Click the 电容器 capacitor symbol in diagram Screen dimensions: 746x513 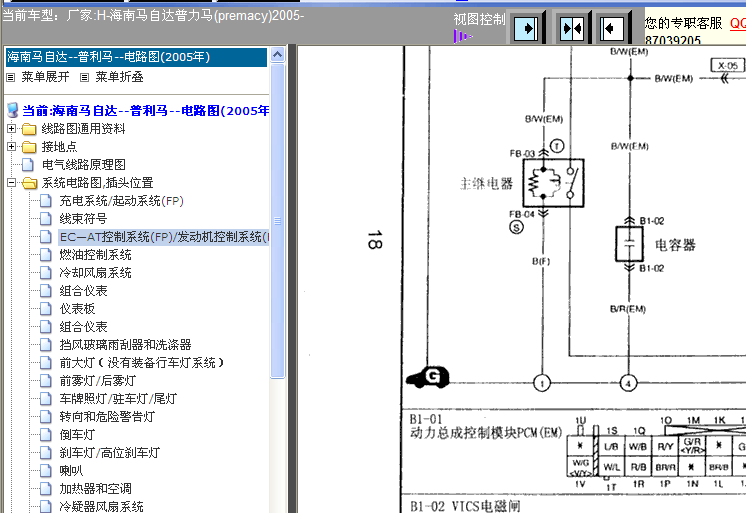tap(629, 244)
